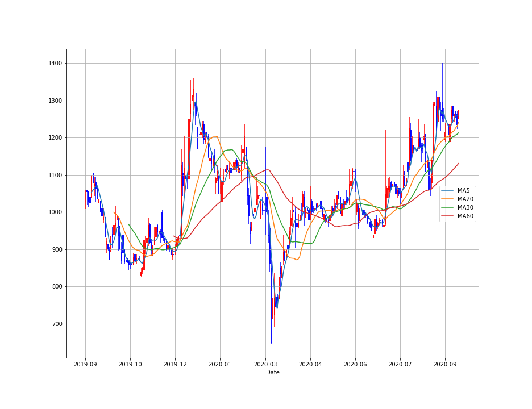This screenshot has width=532, height=409.
Task: Click the 2020-09 x-axis tick label
Action: [x=445, y=365]
